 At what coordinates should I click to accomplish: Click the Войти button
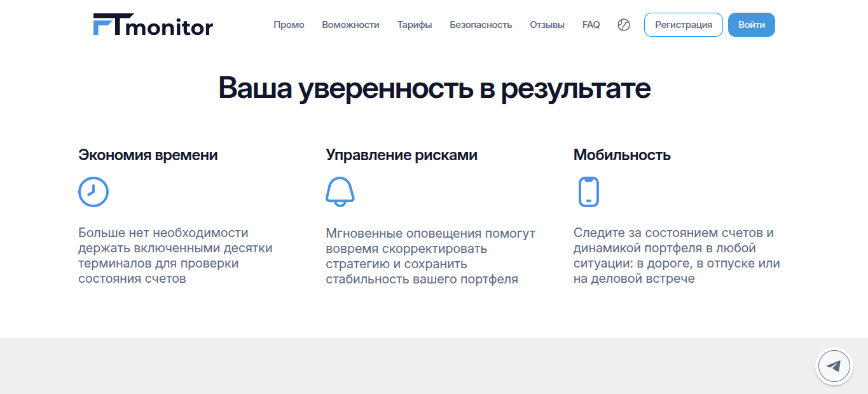tap(752, 25)
